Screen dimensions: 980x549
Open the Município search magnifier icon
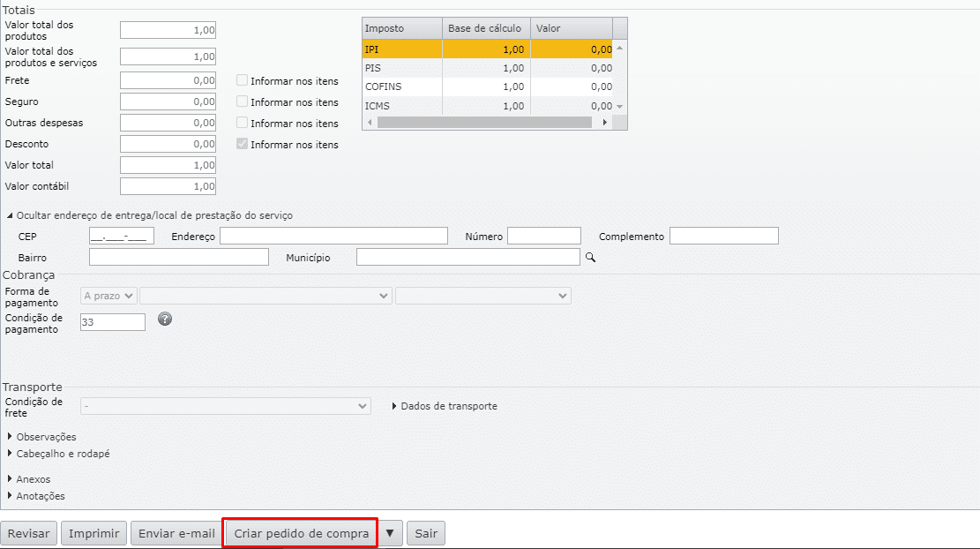click(590, 257)
